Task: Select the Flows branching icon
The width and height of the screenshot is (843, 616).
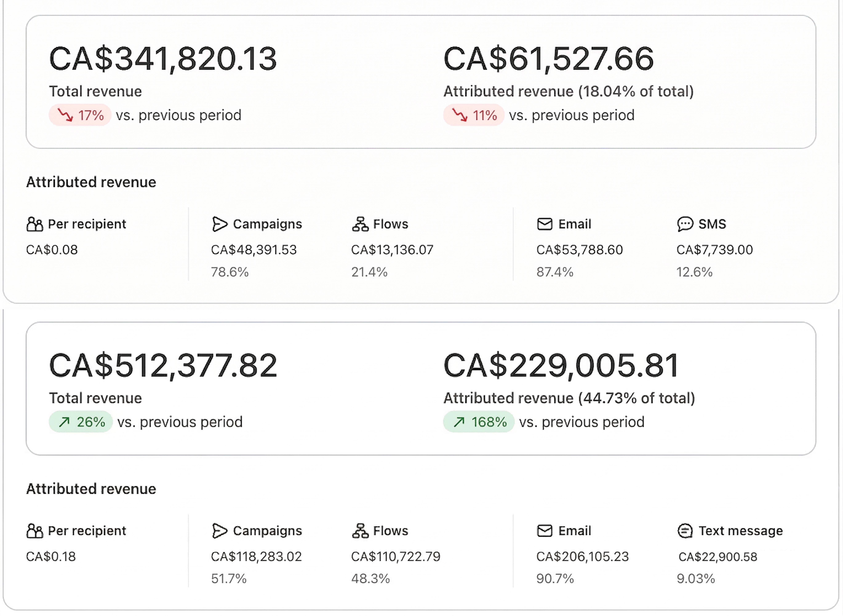Action: click(360, 224)
